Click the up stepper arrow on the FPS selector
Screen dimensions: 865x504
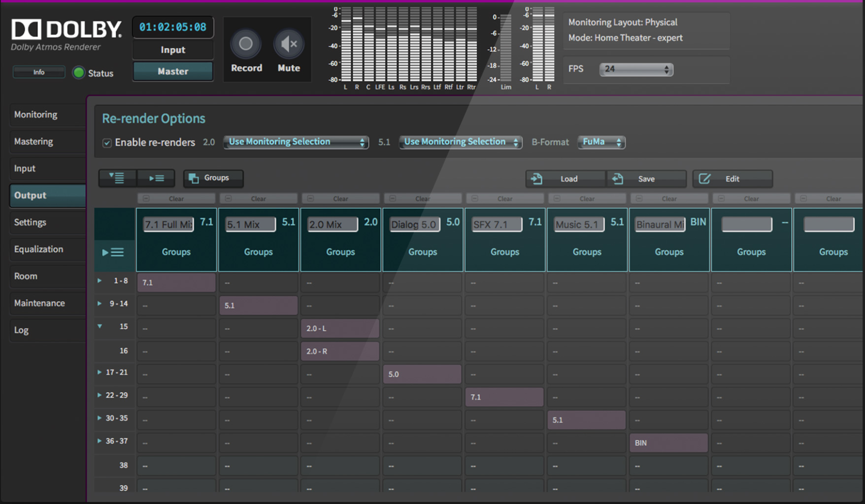click(x=667, y=66)
